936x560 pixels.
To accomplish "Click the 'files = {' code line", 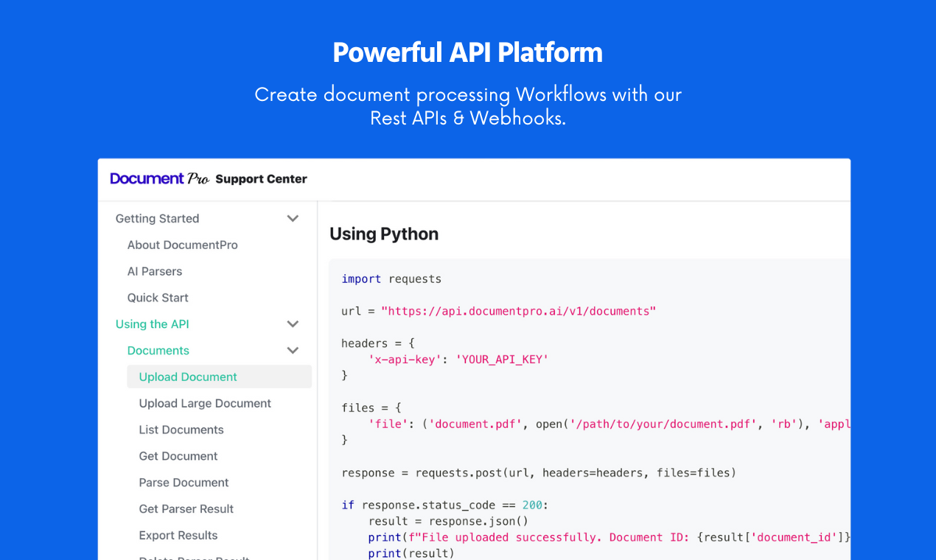I will pos(371,408).
